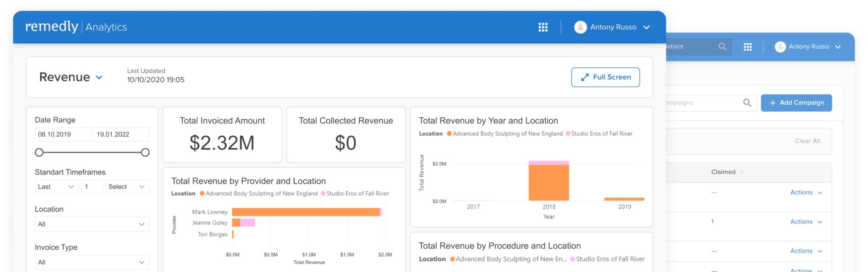Viewport: 868px width, 272px height.
Task: Click pink Studio Eros legend in Year chart
Action: click(x=599, y=133)
